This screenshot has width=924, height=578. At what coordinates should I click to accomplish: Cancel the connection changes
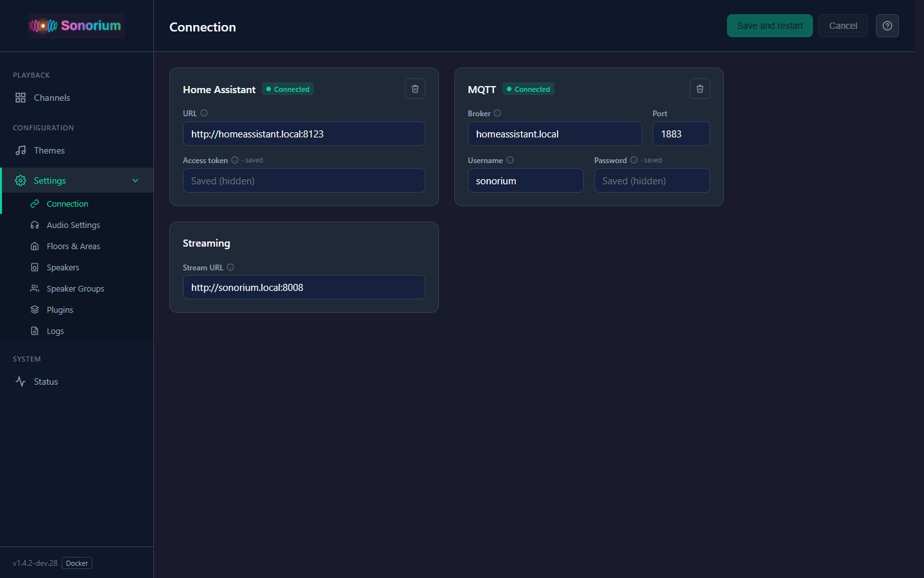point(843,26)
